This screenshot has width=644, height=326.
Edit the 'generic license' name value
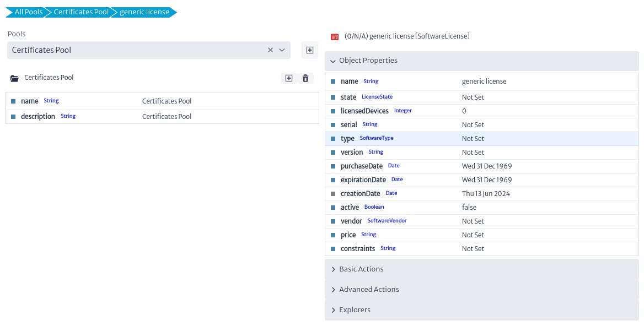coord(484,81)
